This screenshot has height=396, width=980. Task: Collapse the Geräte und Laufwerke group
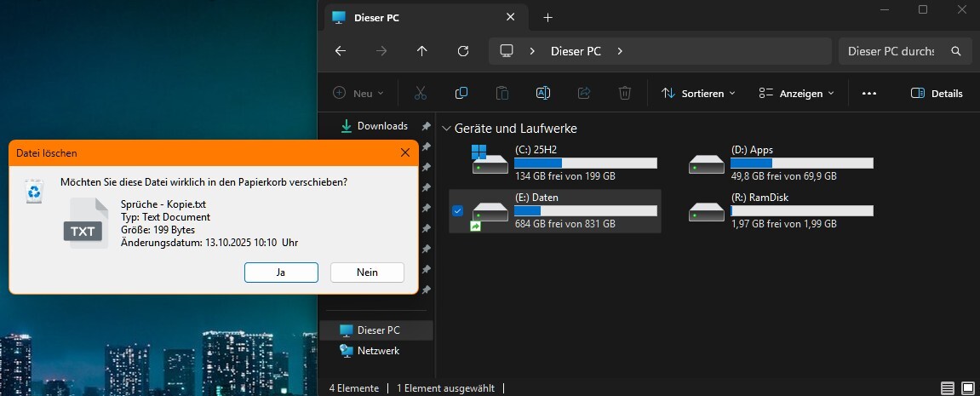point(446,129)
